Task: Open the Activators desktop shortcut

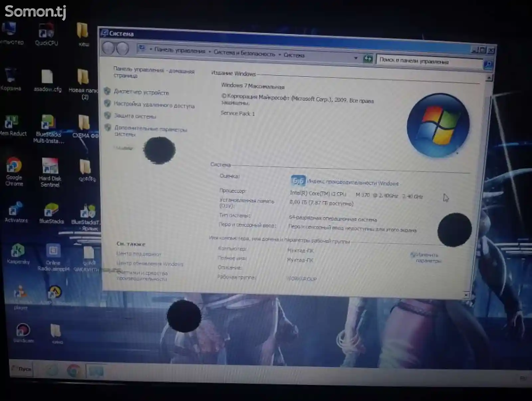Action: click(x=16, y=212)
